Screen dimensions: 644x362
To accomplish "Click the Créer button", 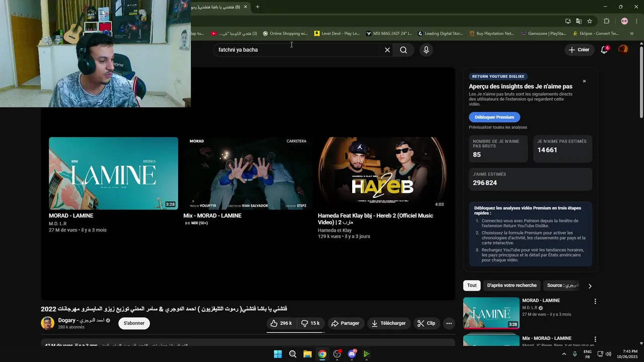I will click(579, 50).
